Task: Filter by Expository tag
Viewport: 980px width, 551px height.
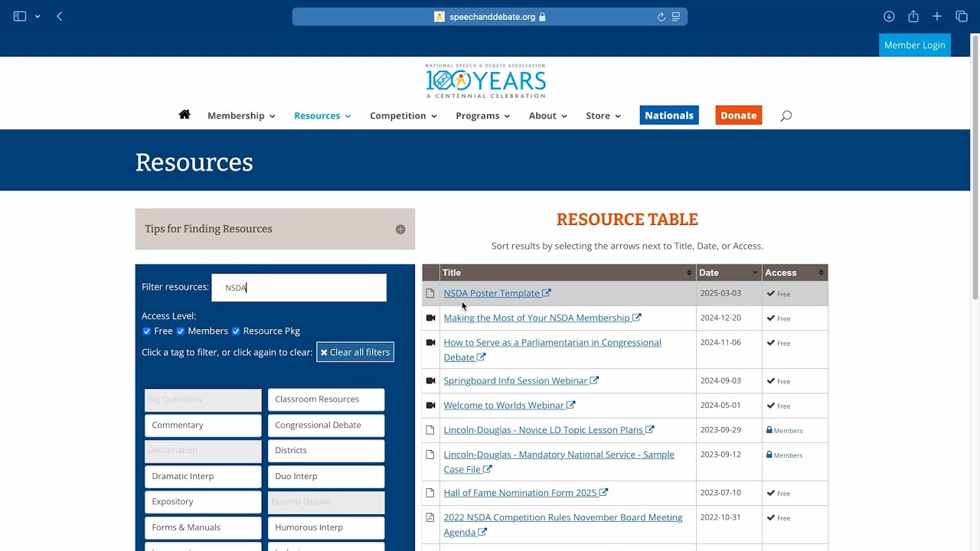Action: pos(203,502)
